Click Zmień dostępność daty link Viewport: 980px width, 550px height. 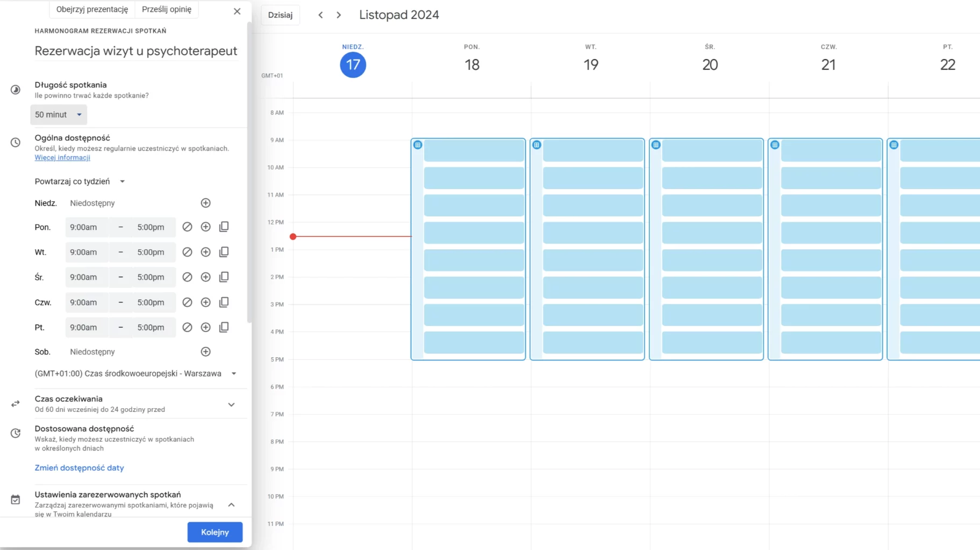(x=79, y=468)
